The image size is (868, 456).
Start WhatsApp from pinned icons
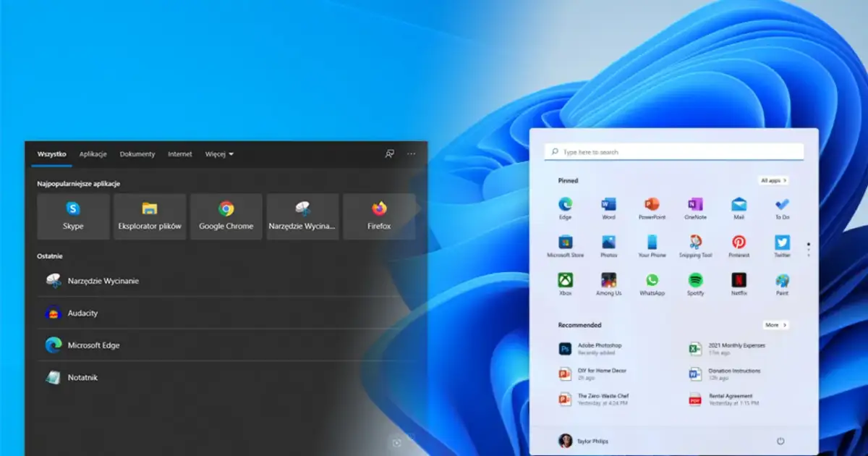coord(652,282)
